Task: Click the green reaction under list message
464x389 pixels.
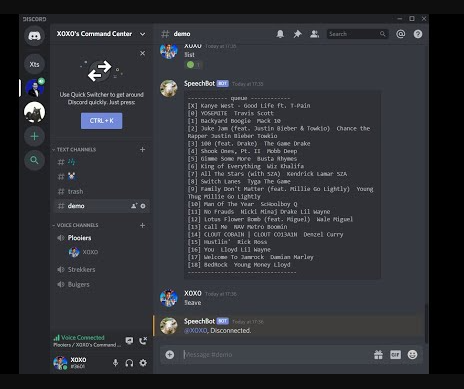Action: pos(193,65)
